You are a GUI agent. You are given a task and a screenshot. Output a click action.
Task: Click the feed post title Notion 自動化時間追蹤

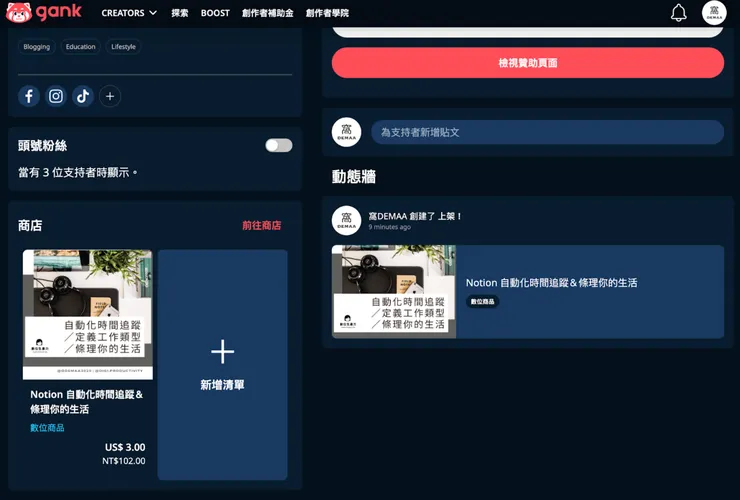[551, 283]
